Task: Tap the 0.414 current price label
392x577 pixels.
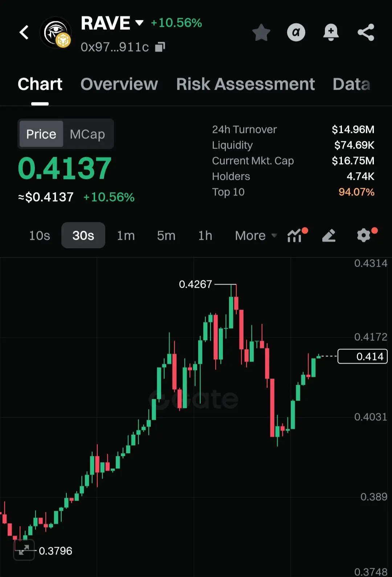Action: [x=363, y=356]
